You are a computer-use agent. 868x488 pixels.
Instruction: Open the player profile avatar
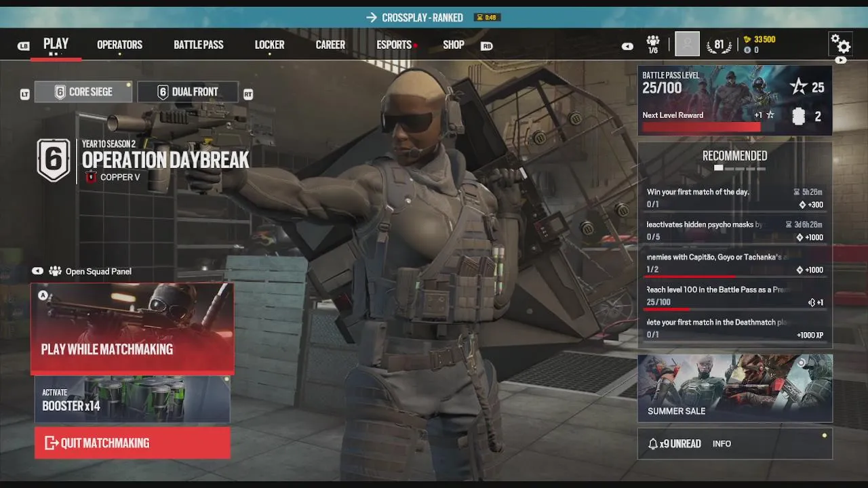click(x=687, y=44)
